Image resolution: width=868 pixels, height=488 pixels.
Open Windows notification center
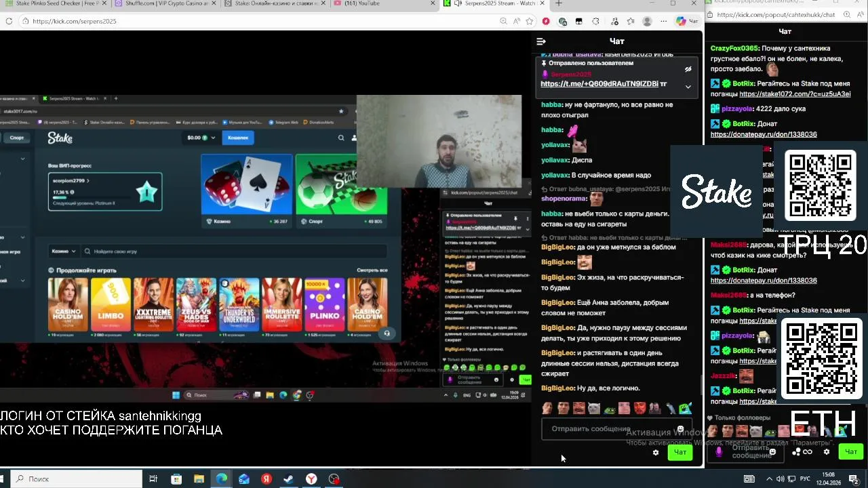tap(854, 479)
